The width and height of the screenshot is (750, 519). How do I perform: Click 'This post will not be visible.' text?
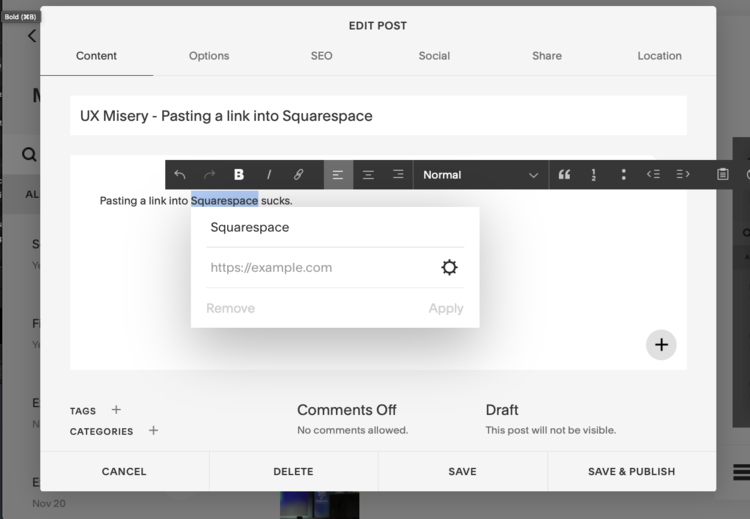pos(551,430)
